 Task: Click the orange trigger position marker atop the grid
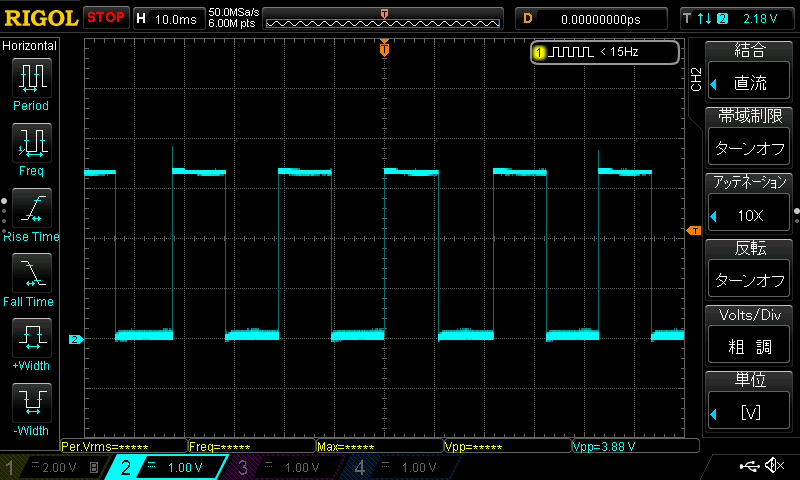pos(384,49)
